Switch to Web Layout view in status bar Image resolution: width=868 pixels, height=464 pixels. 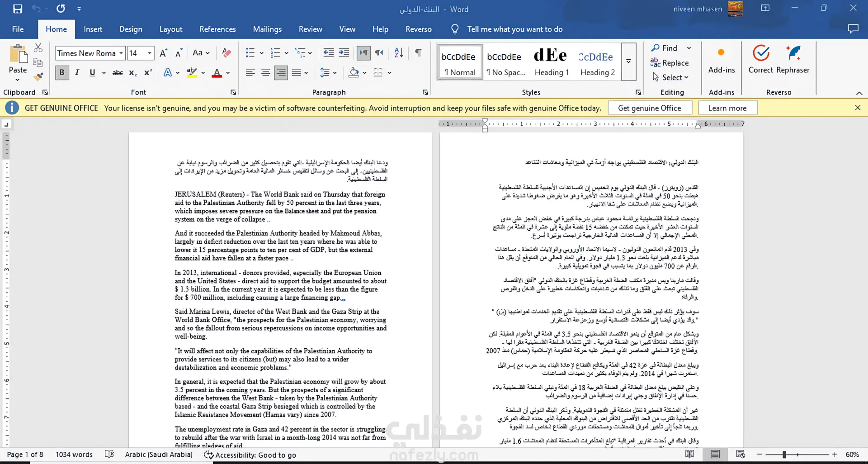[x=741, y=454]
